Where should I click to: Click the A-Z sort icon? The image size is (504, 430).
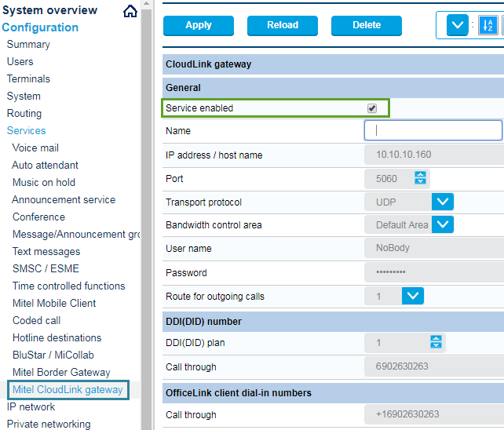click(x=488, y=25)
